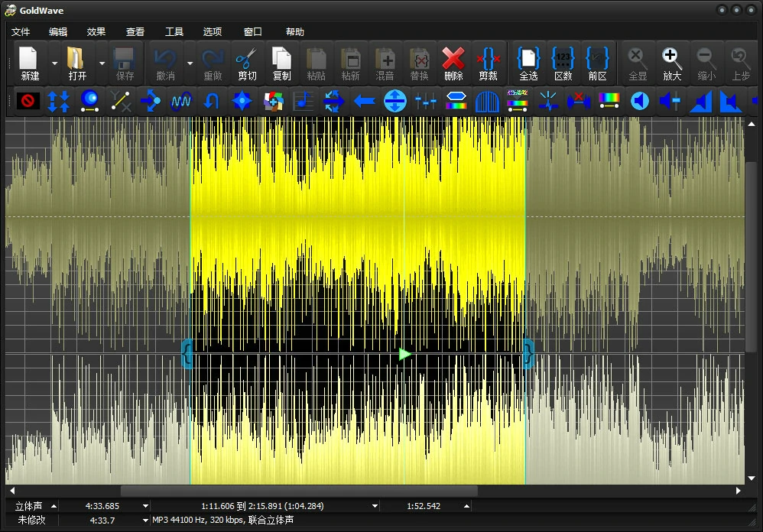Click the 剪裁 (Trim) icon

coord(489,63)
